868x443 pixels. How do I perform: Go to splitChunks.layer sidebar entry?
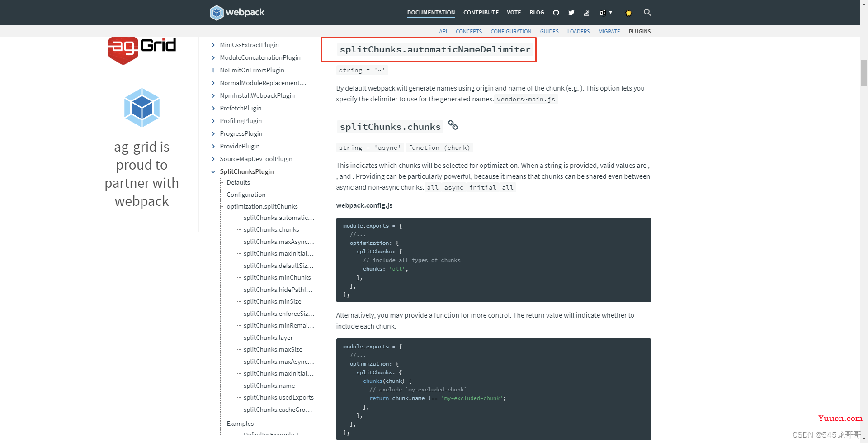(268, 338)
